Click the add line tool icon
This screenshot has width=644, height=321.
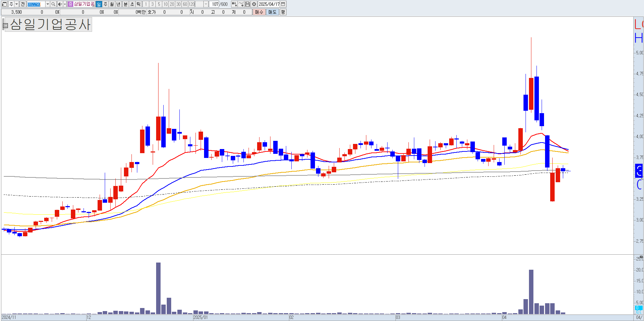pyautogui.click(x=241, y=4)
